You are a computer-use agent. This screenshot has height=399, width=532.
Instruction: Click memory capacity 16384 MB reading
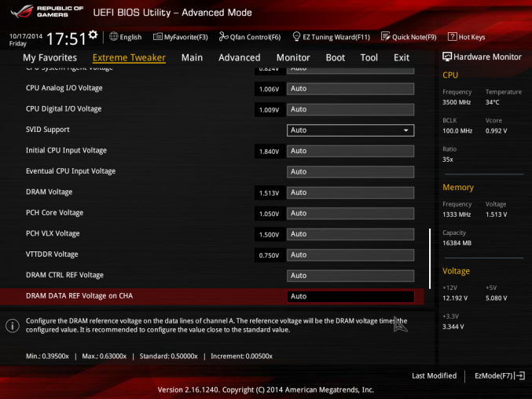click(457, 243)
